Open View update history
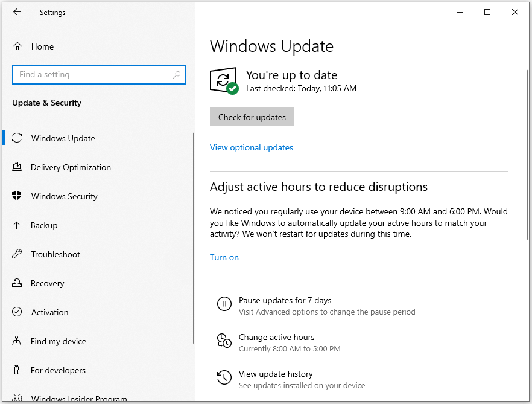The image size is (532, 404). coord(276,374)
